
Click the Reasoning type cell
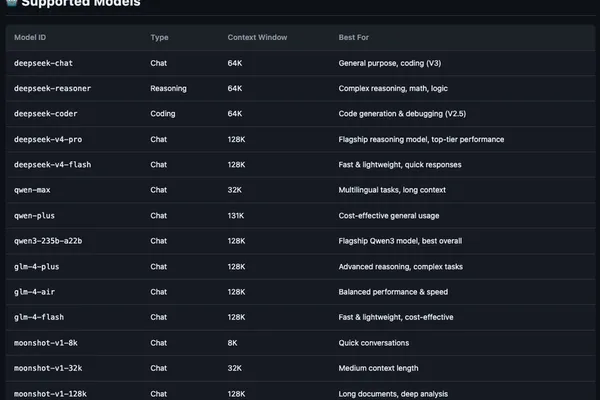coord(168,88)
